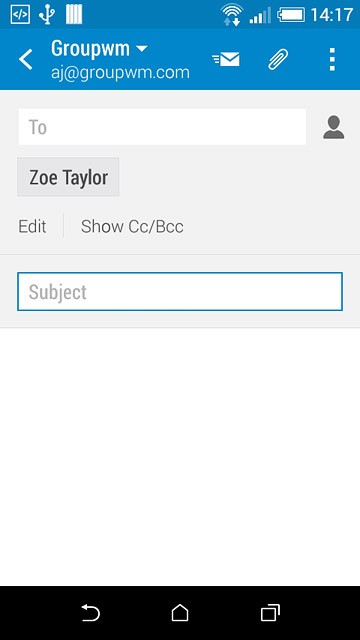Screen dimensions: 360x640
Task: Expand the Groupwm account dropdown arrow
Action: [141, 49]
